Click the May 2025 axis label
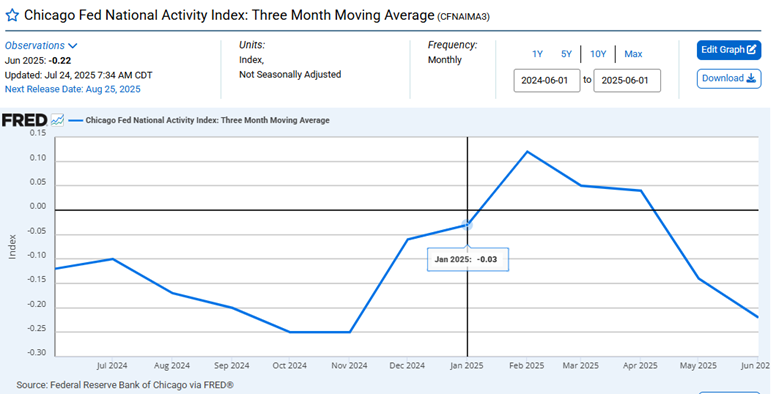This screenshot has height=394, width=779. click(x=698, y=366)
